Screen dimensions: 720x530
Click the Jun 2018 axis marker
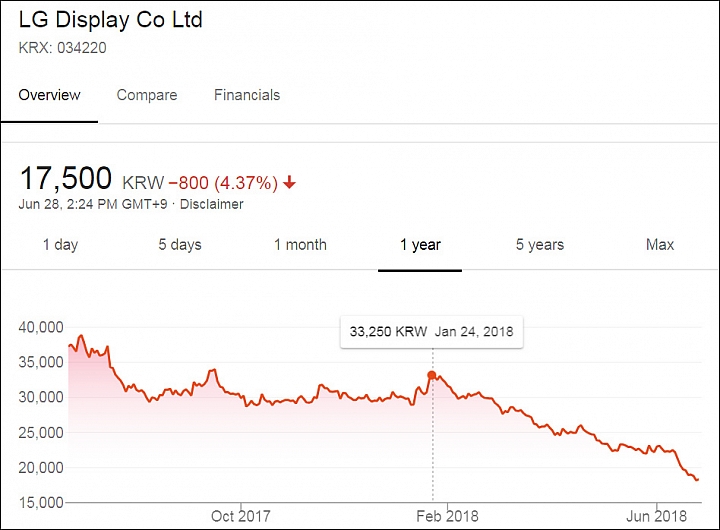657,516
